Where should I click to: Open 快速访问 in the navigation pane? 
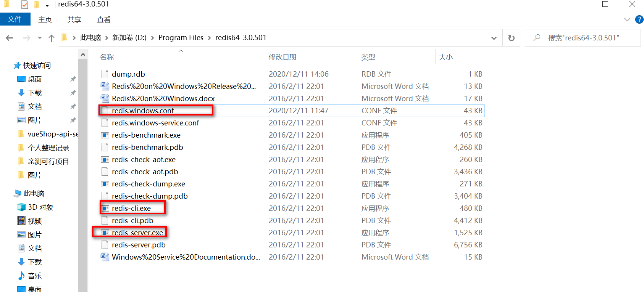click(x=37, y=66)
